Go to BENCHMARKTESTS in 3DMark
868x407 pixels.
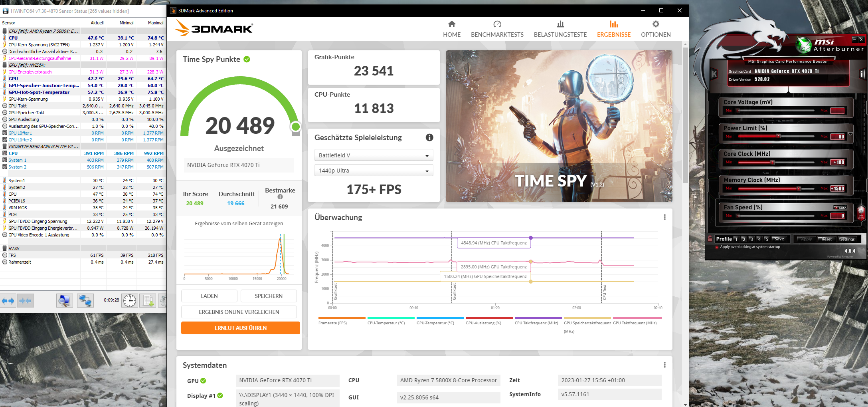tap(497, 29)
